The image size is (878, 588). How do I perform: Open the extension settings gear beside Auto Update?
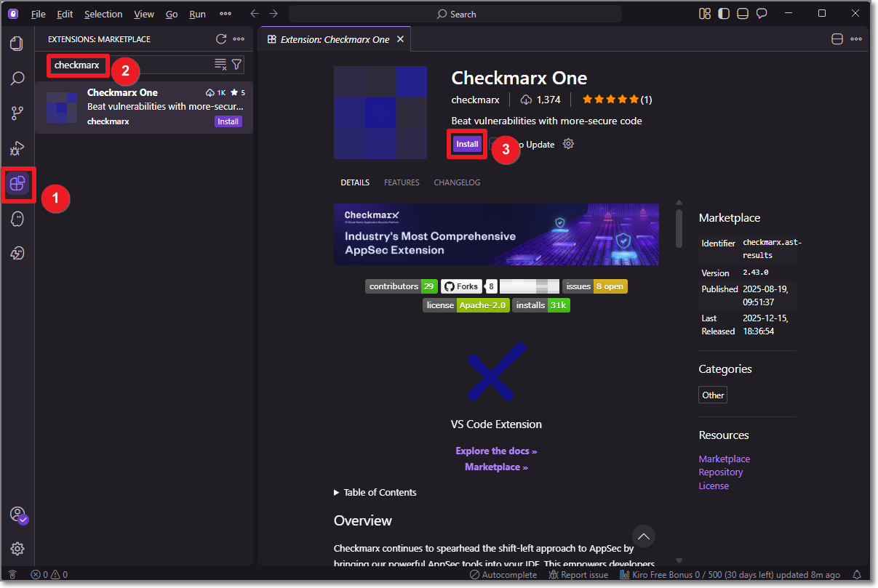569,144
